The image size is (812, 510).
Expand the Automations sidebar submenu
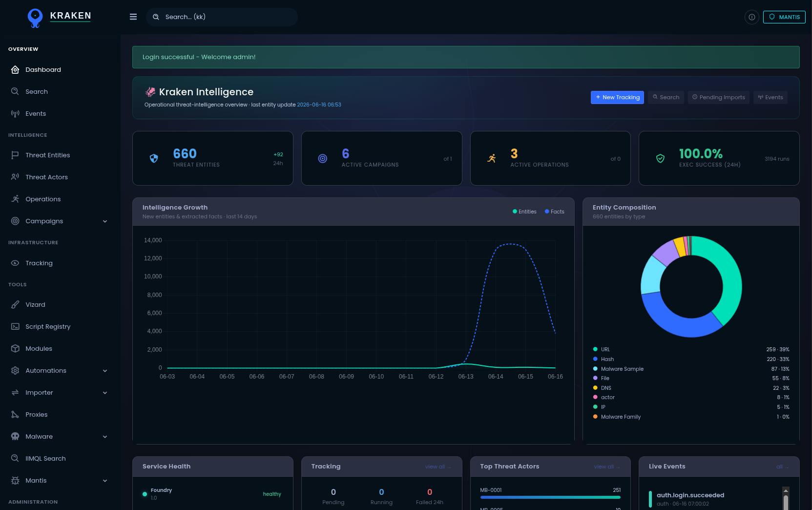tap(105, 371)
